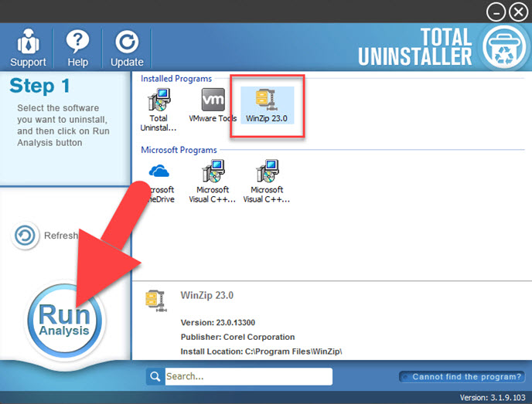Click the 'Installed Programs' section header

pyautogui.click(x=176, y=79)
